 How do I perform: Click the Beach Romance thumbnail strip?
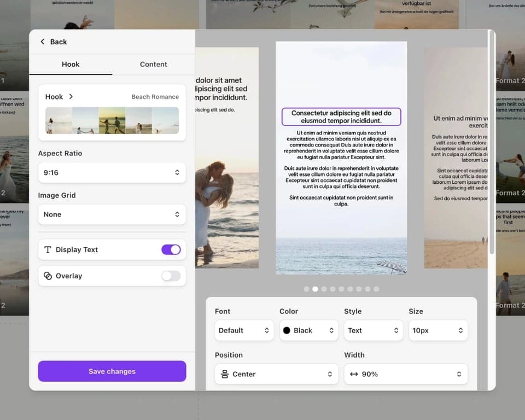point(112,120)
